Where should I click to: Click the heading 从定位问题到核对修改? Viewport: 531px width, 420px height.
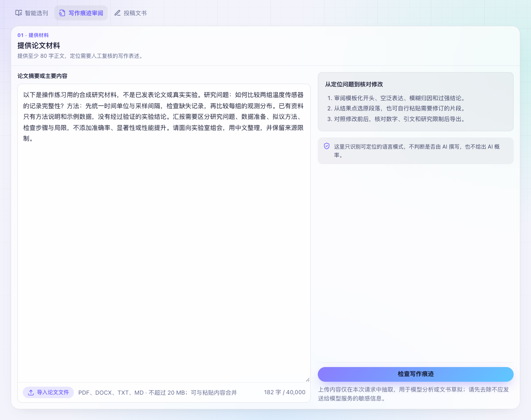(x=354, y=84)
